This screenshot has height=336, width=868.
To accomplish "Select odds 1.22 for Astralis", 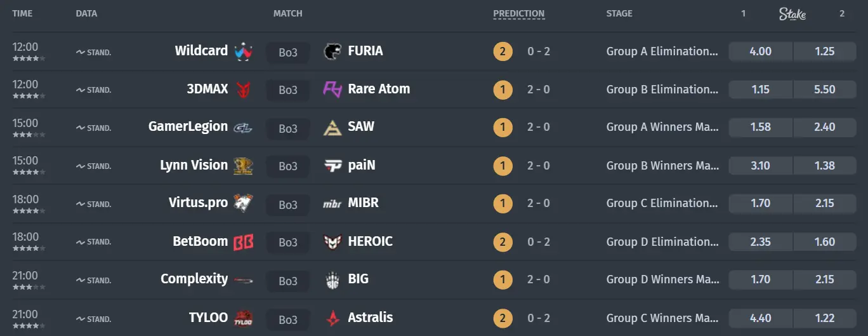I will pos(825,318).
